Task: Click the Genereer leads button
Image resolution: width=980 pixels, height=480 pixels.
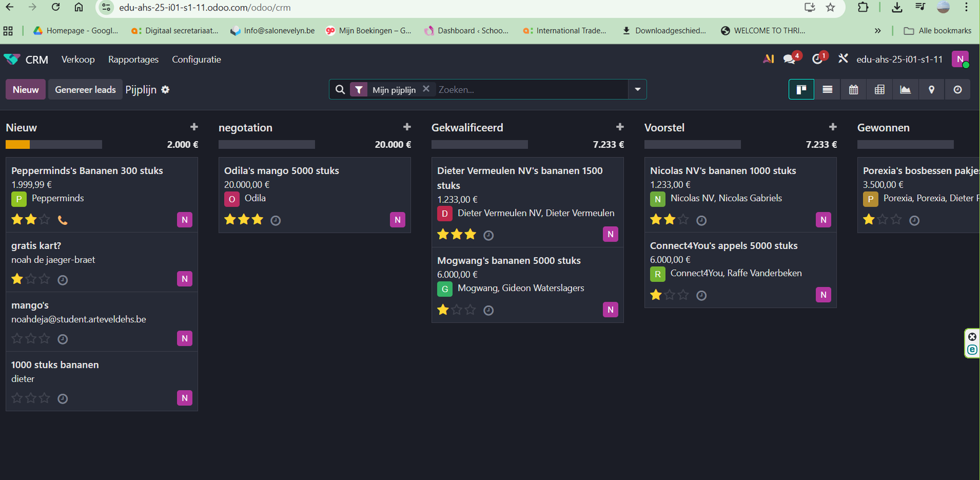Action: (85, 90)
